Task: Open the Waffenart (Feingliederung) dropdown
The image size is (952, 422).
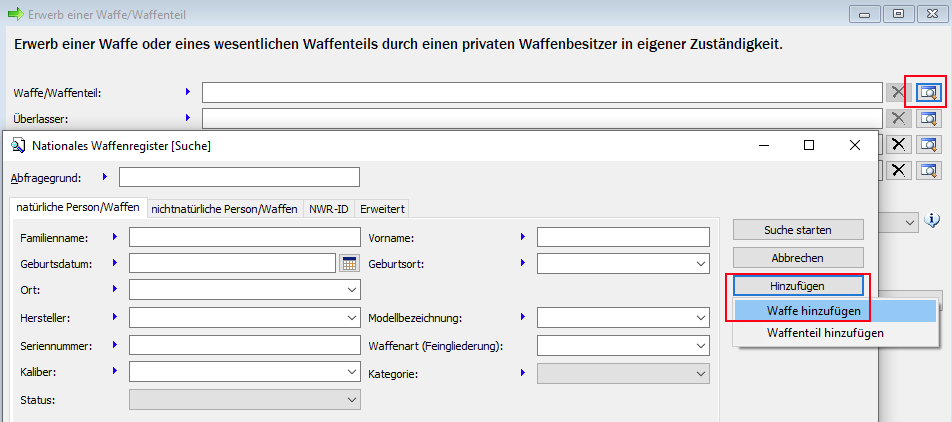Action: 700,346
